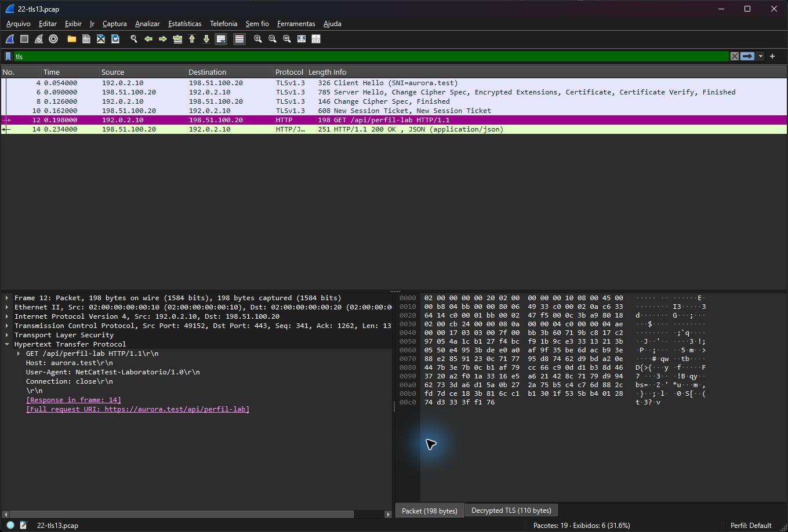Zoom in on packet text
Image resolution: width=788 pixels, height=532 pixels.
click(x=258, y=39)
